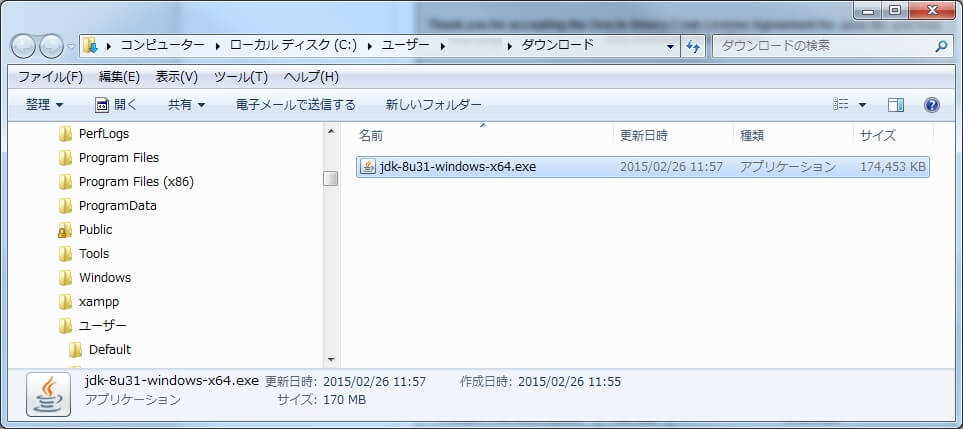This screenshot has height=429, width=963.
Task: Open the view options dropdown arrow
Action: coord(862,105)
